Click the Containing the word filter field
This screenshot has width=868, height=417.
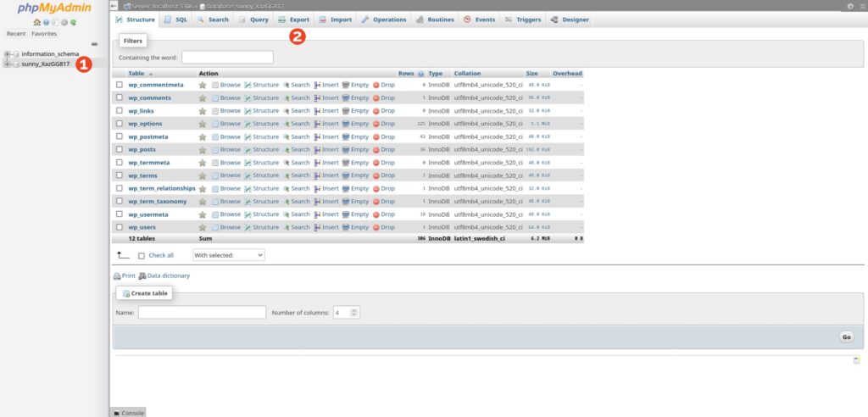tap(227, 57)
